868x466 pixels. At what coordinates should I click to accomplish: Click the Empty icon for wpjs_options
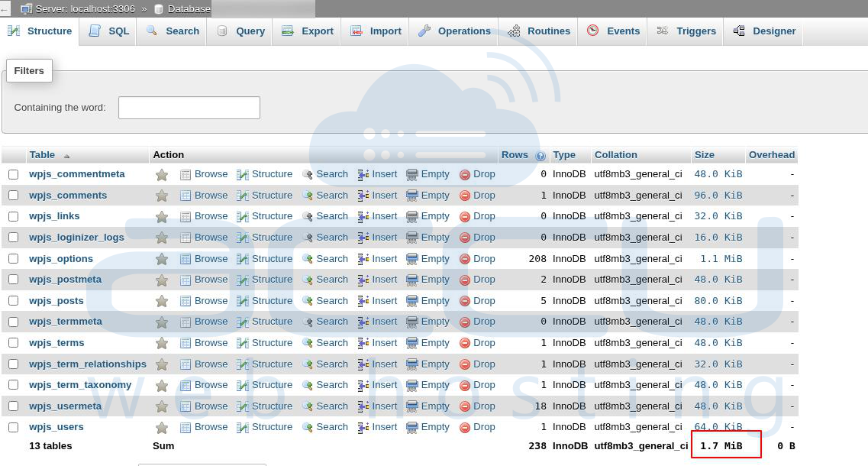point(412,258)
